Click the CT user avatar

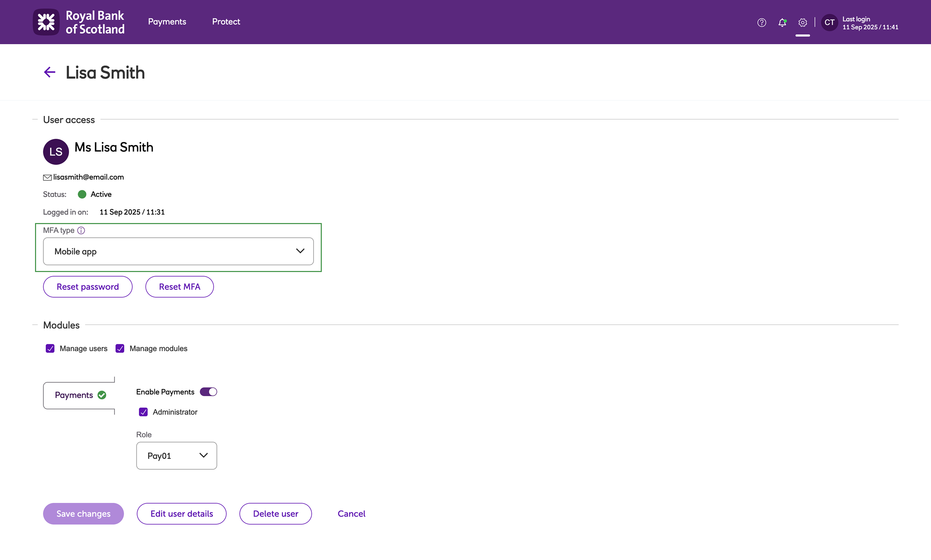(829, 23)
